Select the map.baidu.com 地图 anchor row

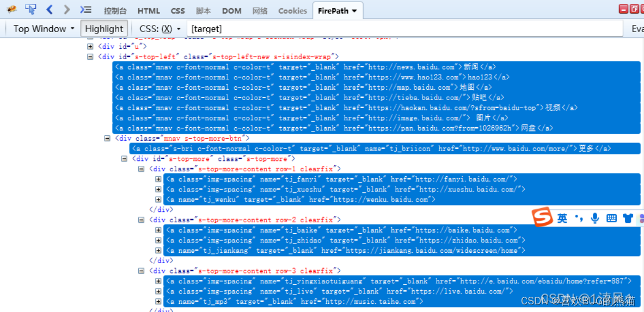376,88
